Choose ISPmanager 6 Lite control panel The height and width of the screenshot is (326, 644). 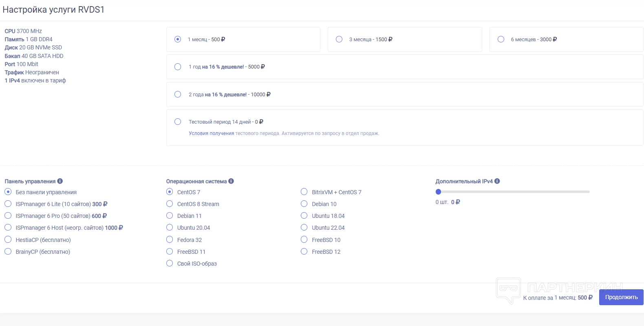[8, 204]
